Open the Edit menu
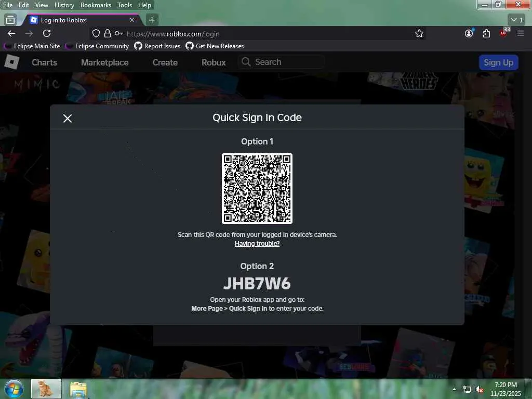Viewport: 532px width, 399px height. [x=24, y=5]
